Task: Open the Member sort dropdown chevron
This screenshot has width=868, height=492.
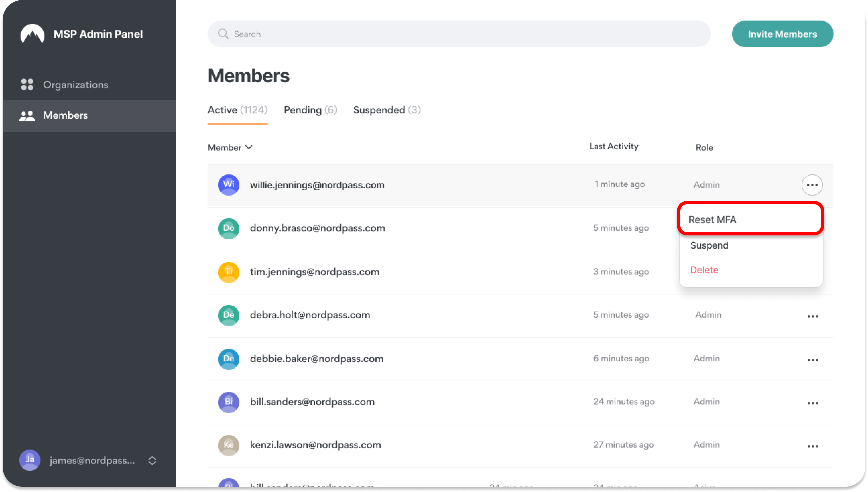Action: click(x=249, y=147)
